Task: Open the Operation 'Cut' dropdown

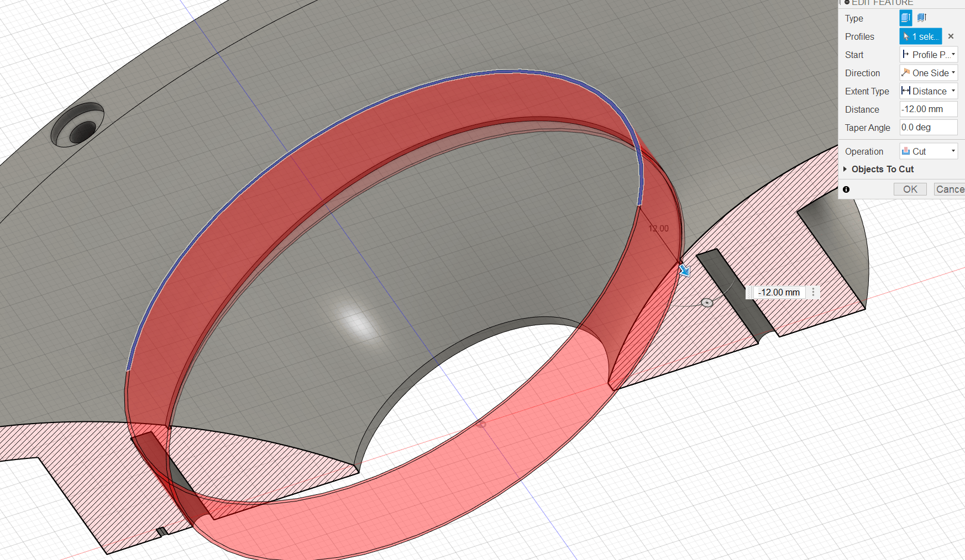Action: point(929,151)
